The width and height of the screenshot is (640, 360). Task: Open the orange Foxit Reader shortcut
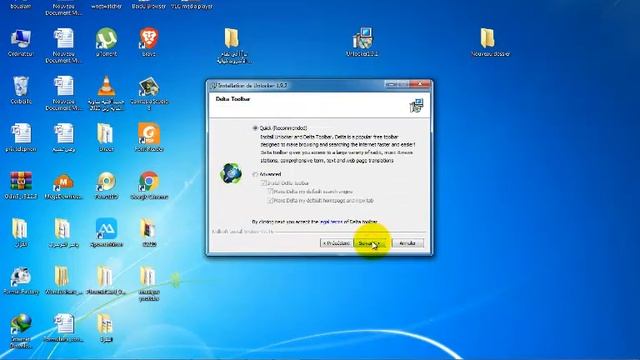click(x=149, y=138)
